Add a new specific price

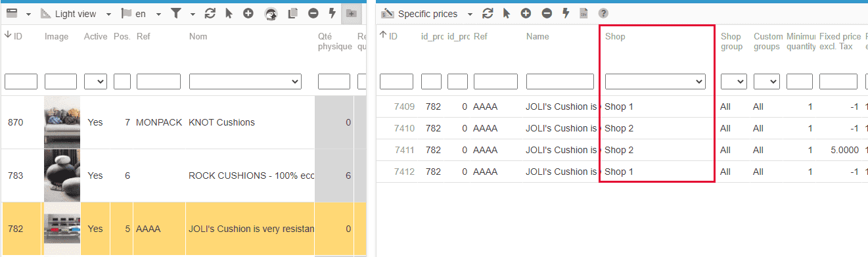(526, 13)
